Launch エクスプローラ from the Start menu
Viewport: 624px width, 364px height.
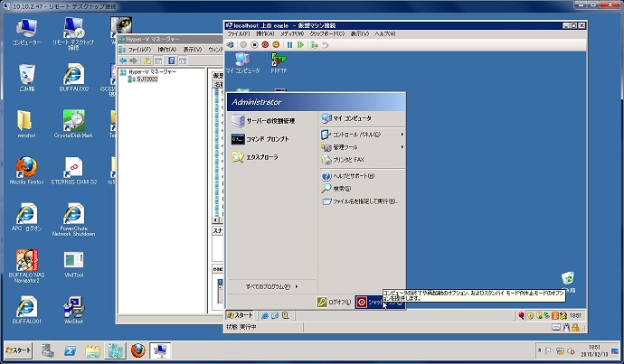tap(258, 157)
